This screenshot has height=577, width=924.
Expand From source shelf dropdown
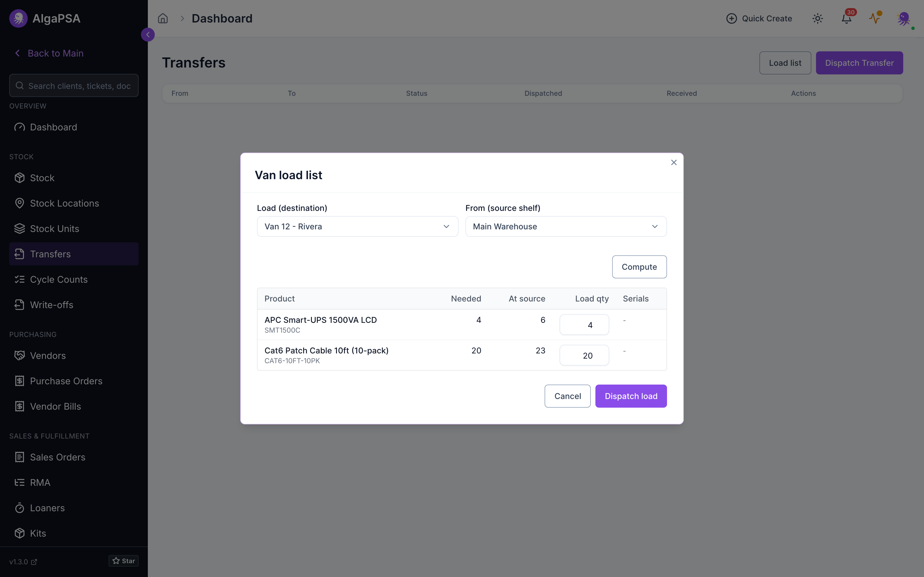coord(566,226)
